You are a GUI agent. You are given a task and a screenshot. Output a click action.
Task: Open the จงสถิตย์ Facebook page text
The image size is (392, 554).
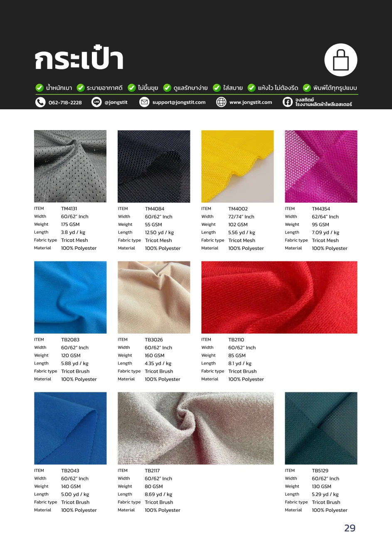pyautogui.click(x=304, y=100)
